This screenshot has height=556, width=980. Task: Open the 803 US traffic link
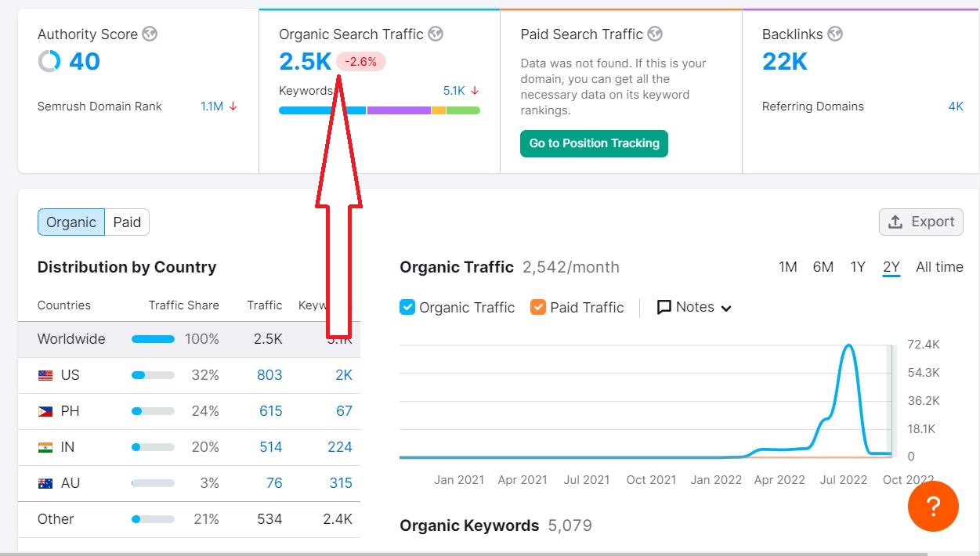pyautogui.click(x=269, y=375)
